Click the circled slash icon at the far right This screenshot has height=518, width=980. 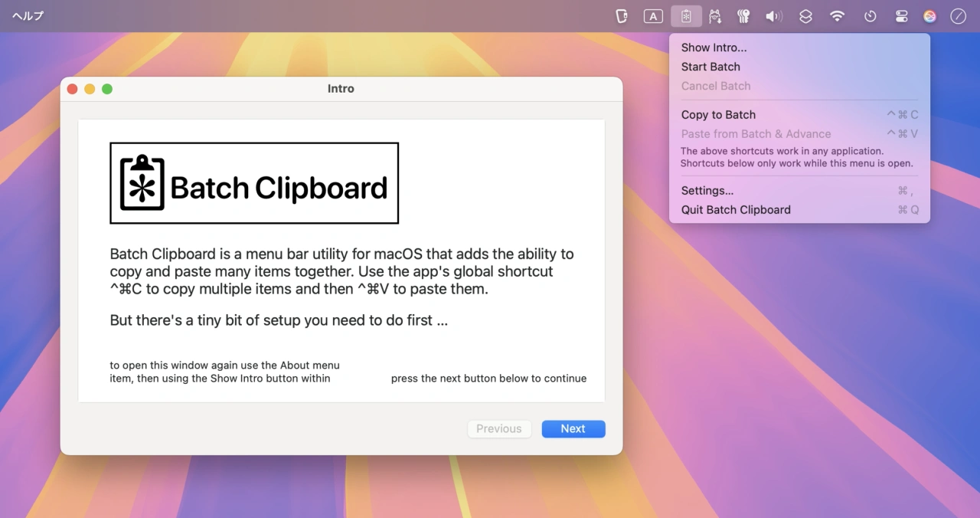pyautogui.click(x=958, y=16)
